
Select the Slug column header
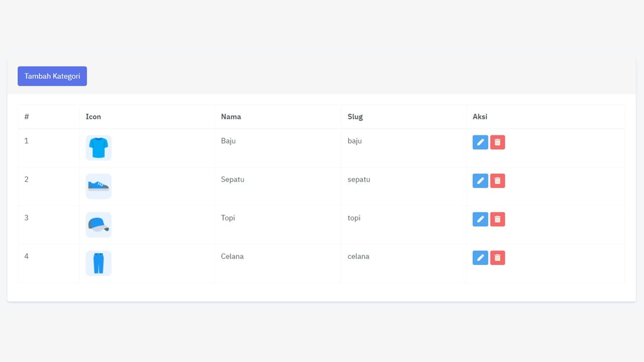[x=355, y=117]
